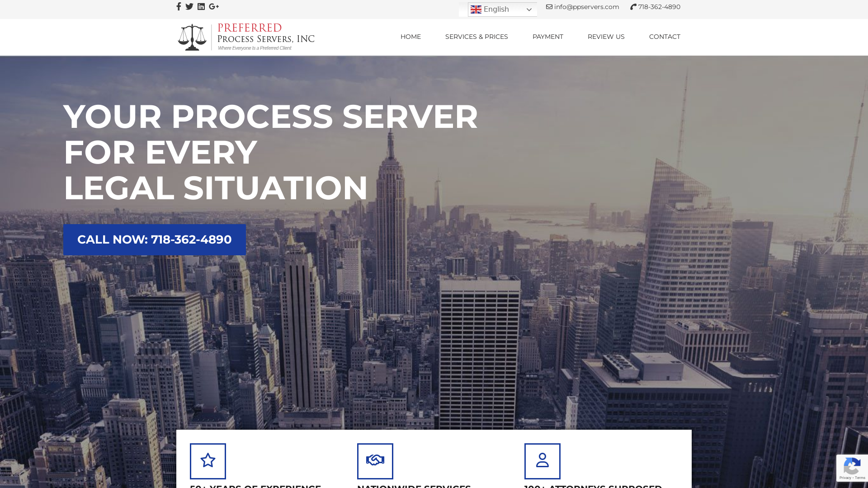
Task: Select the PAYMENT navigation menu item
Action: [x=548, y=36]
